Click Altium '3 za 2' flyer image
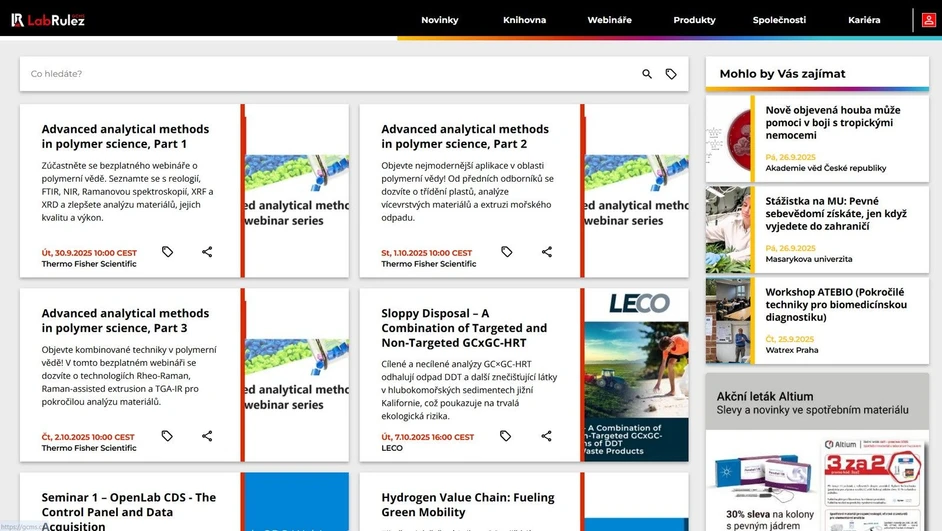Screen dimensions: 942x531 [872, 484]
